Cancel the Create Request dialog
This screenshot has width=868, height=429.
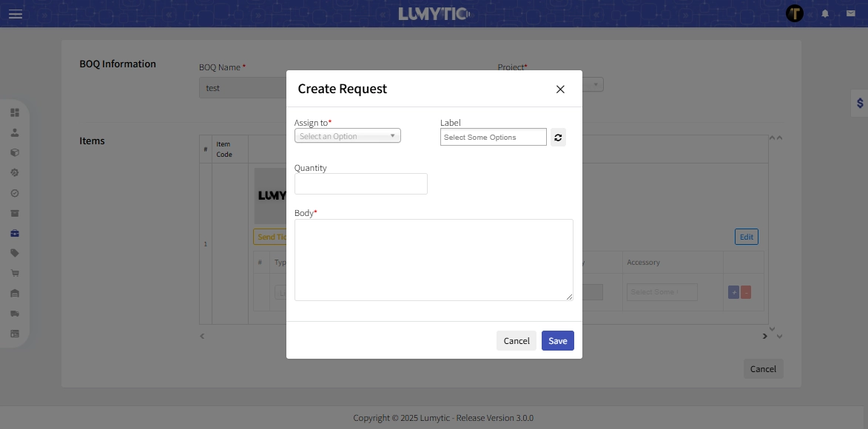pos(516,340)
